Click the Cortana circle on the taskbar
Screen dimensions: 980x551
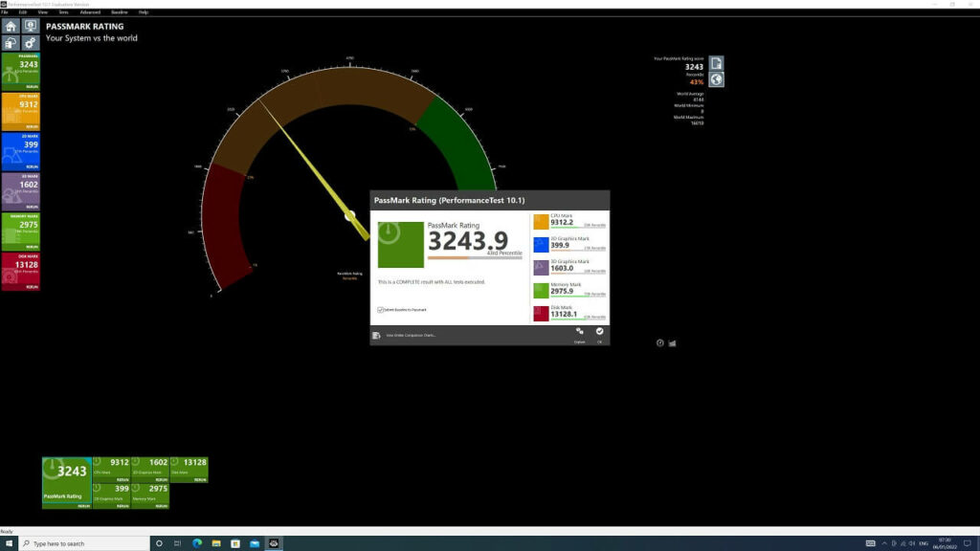tap(159, 543)
